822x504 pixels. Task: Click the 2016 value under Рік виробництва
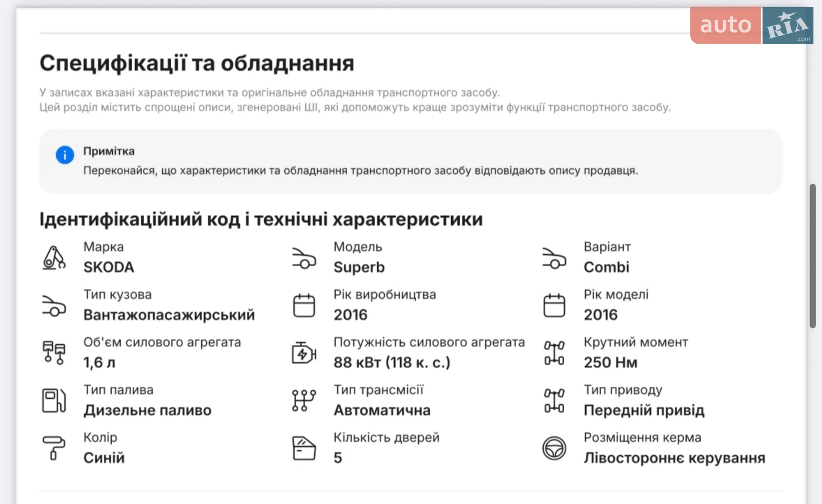click(x=351, y=315)
